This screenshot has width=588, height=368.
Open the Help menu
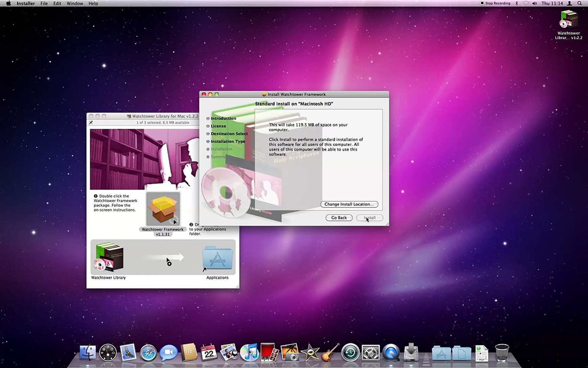tap(93, 3)
